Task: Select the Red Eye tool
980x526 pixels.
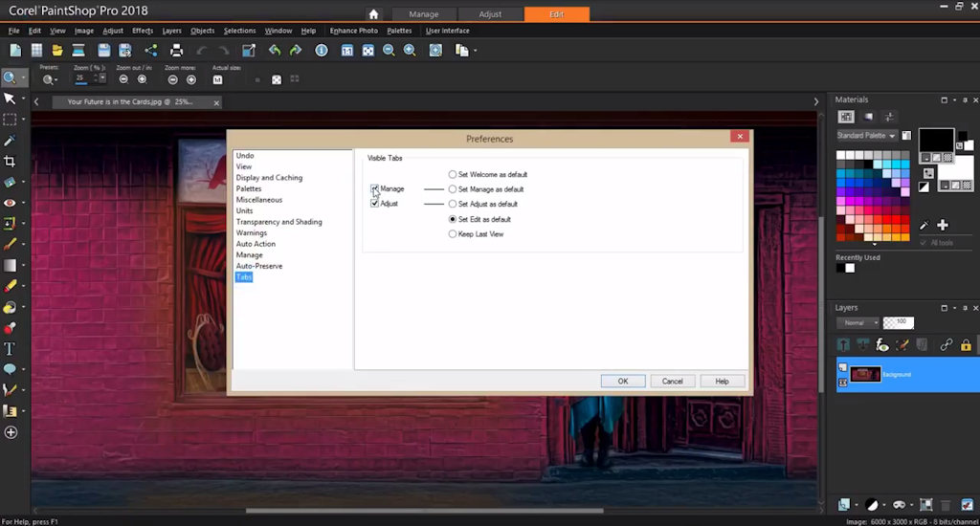Action: tap(10, 203)
